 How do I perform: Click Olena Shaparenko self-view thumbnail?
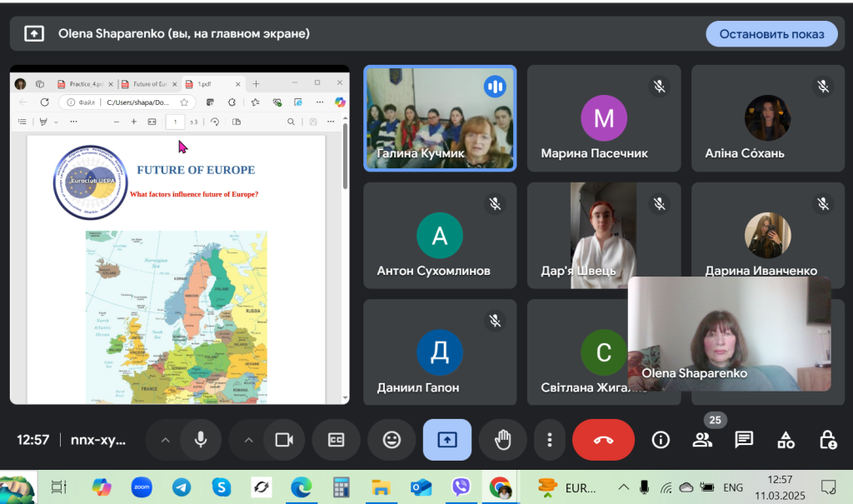click(x=729, y=334)
